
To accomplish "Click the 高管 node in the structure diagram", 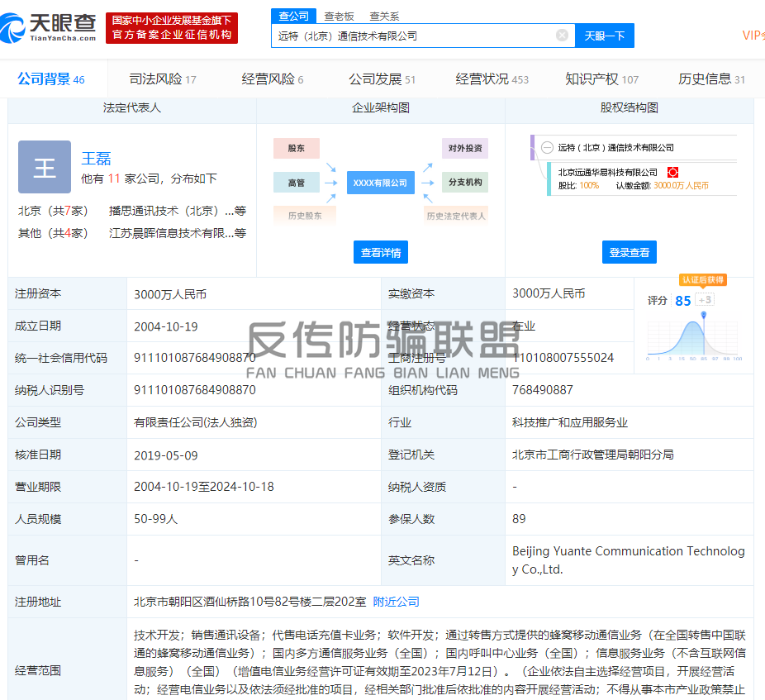I will click(x=296, y=183).
